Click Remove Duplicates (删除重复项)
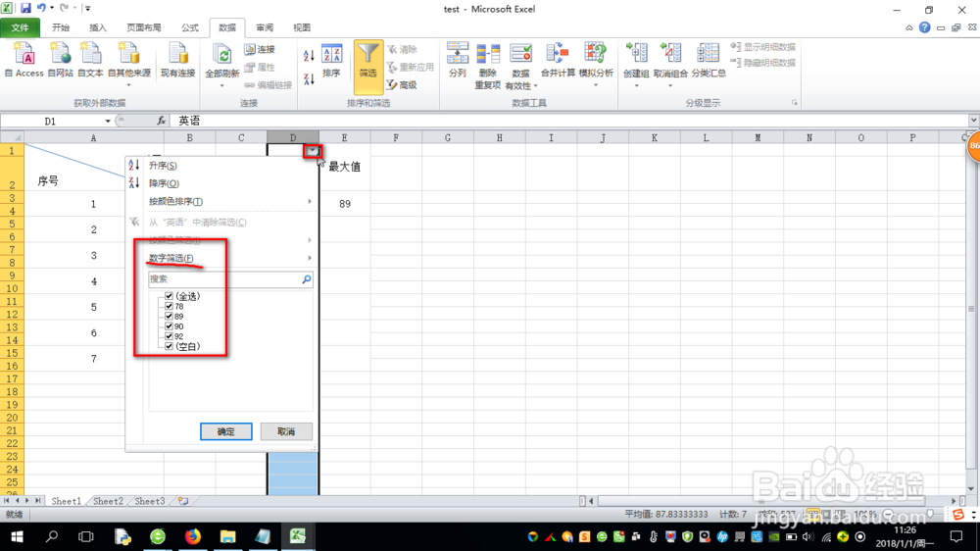Screen dimensions: 980x551 pos(487,66)
